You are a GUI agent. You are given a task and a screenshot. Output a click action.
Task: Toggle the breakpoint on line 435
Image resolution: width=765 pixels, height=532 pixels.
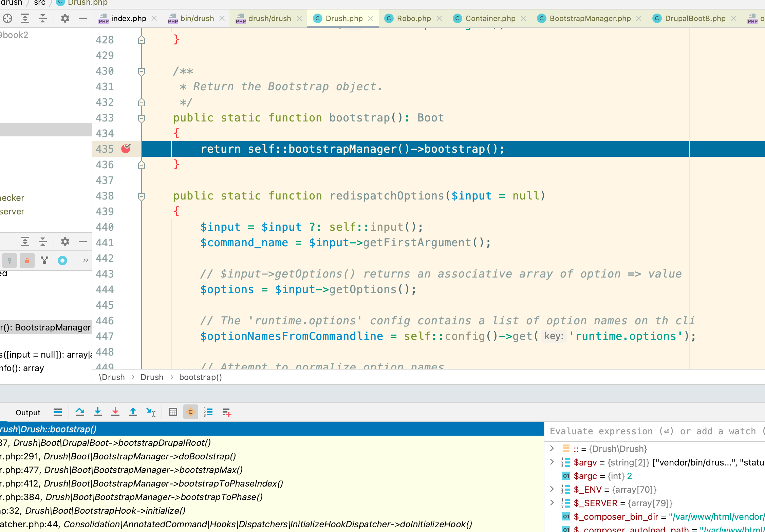click(x=126, y=149)
